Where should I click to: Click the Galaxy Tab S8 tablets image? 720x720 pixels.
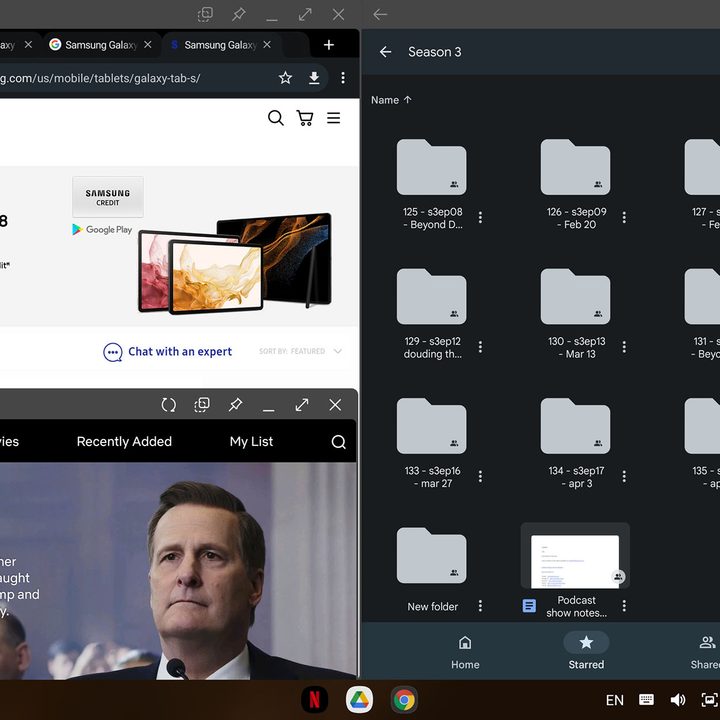(235, 264)
